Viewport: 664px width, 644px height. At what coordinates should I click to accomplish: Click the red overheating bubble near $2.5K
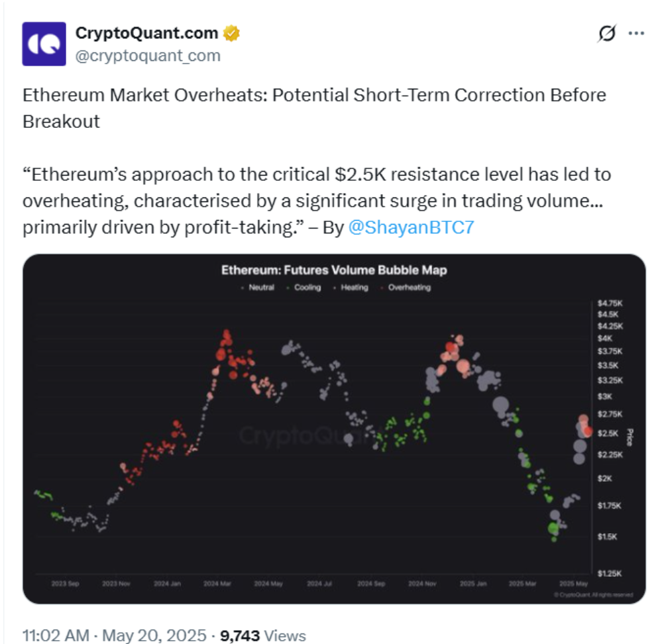[587, 431]
